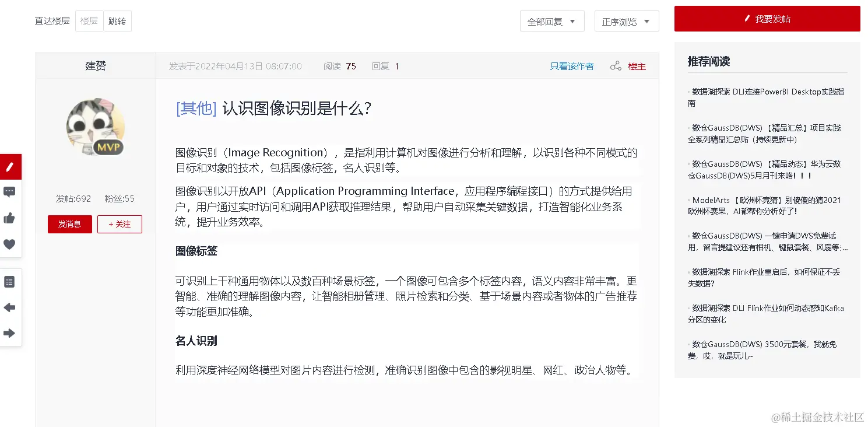The width and height of the screenshot is (868, 427).
Task: Click the left arrow previous icon
Action: [x=9, y=307]
